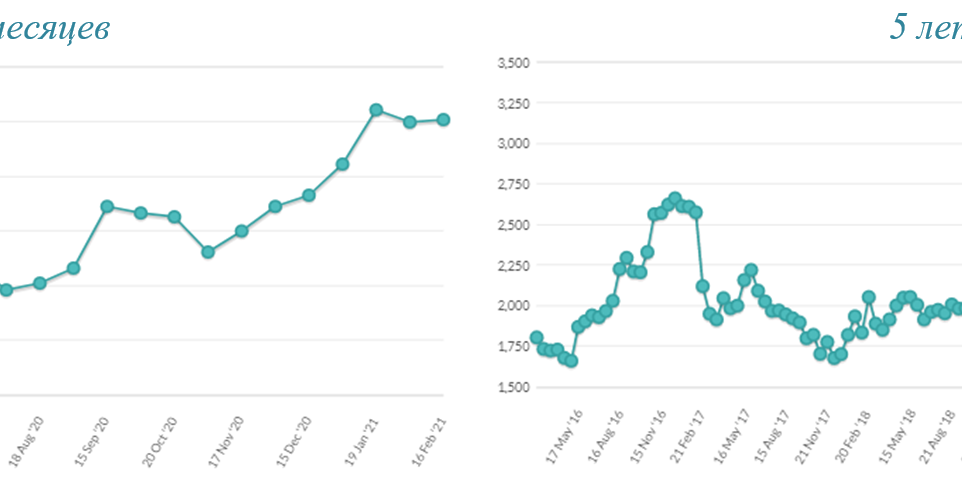962x481 pixels.
Task: Select the last data point at 16 Feb '21
Action: [x=443, y=120]
